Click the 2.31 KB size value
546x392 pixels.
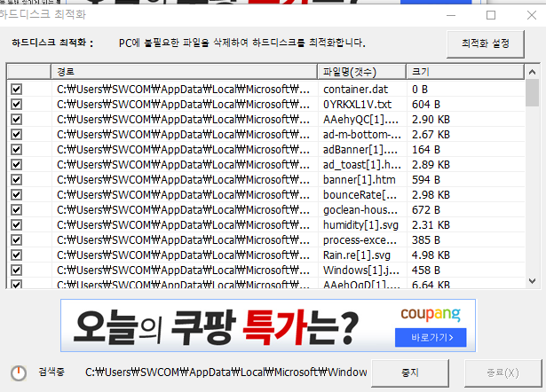tap(431, 225)
